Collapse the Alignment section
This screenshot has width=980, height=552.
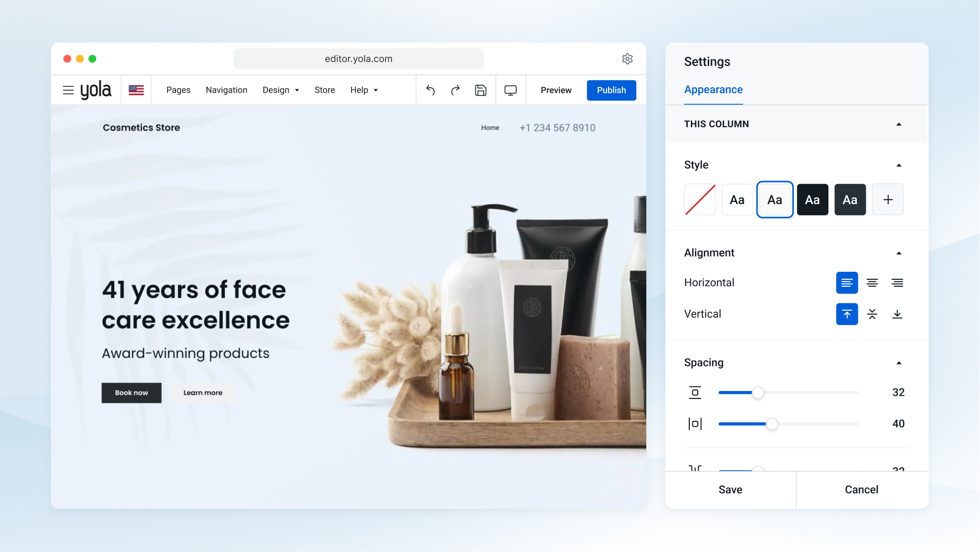coord(899,253)
